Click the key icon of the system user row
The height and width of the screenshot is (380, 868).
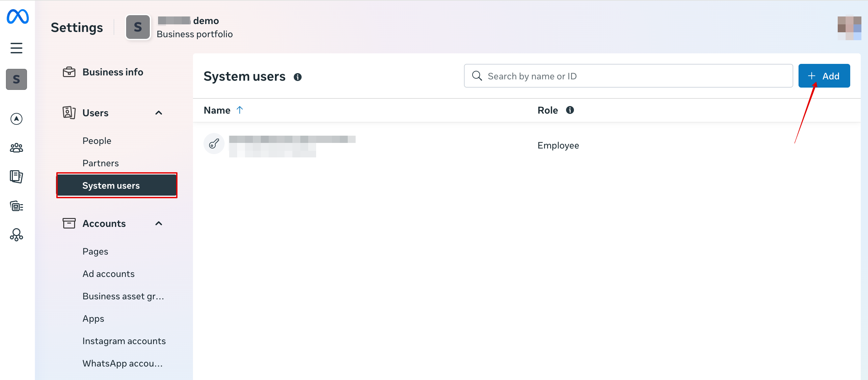click(214, 144)
